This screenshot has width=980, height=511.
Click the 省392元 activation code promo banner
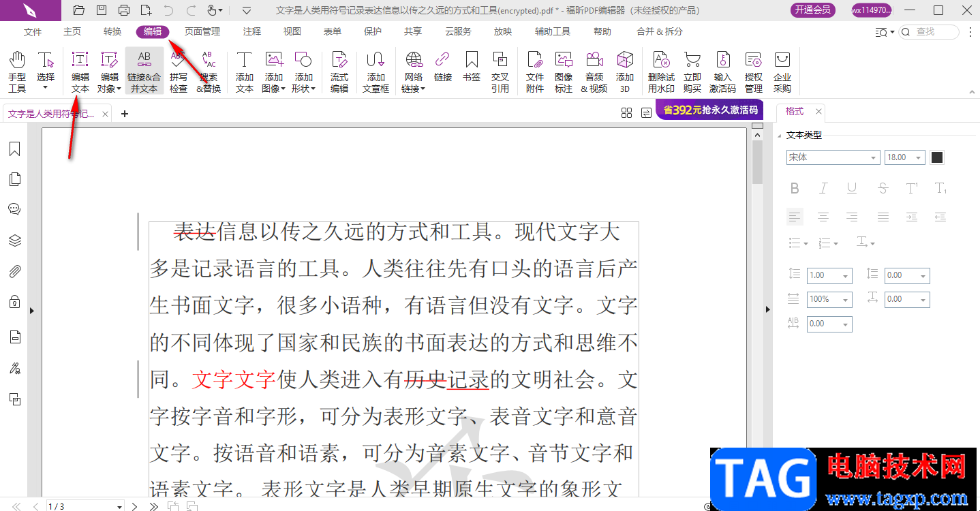709,110
